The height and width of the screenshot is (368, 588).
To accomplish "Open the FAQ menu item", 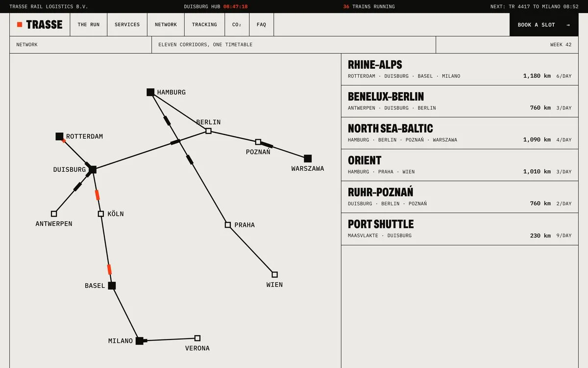I will (x=262, y=25).
